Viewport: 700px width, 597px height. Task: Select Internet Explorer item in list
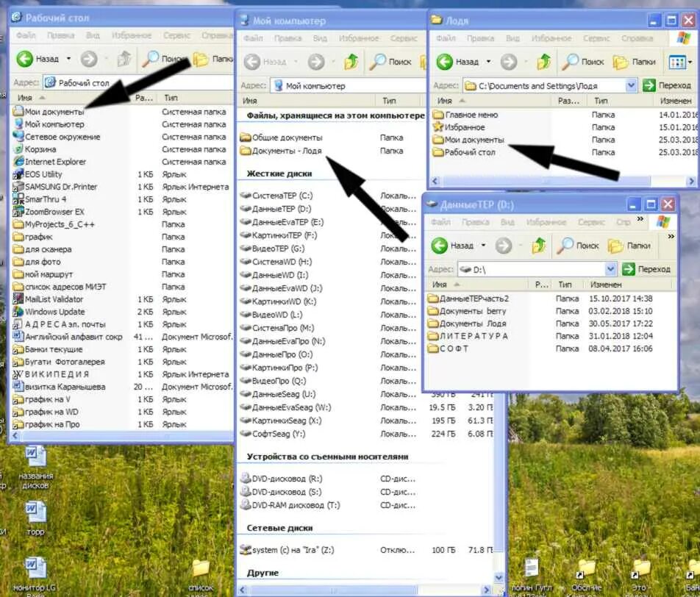coord(49,162)
